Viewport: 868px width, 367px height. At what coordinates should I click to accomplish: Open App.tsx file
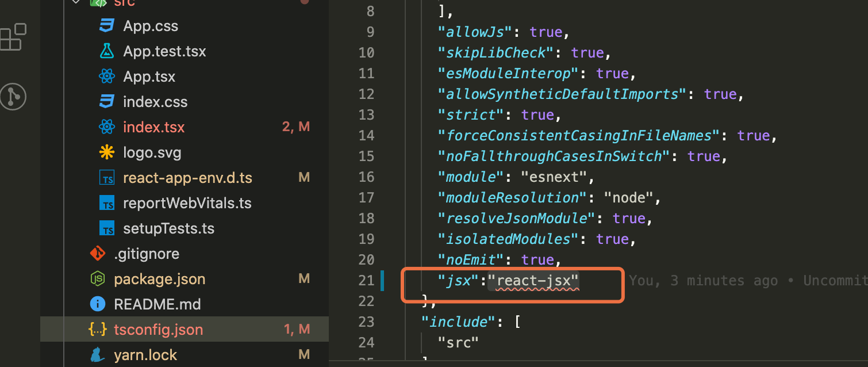click(149, 77)
